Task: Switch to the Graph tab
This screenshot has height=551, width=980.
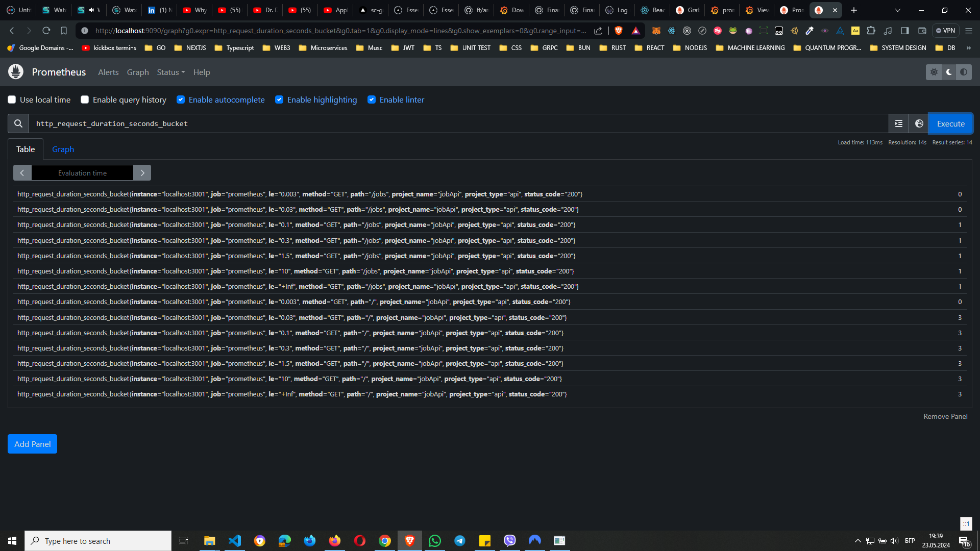Action: 62,148
